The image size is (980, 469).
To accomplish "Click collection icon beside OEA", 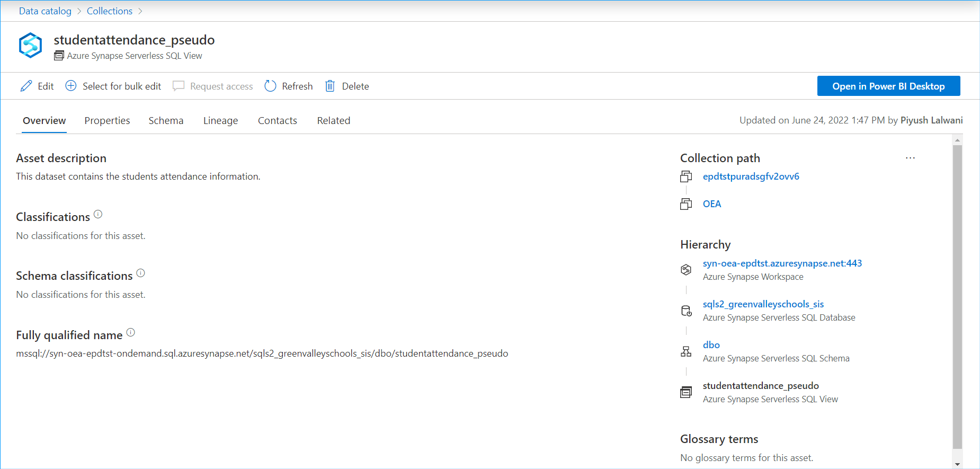I will (686, 204).
